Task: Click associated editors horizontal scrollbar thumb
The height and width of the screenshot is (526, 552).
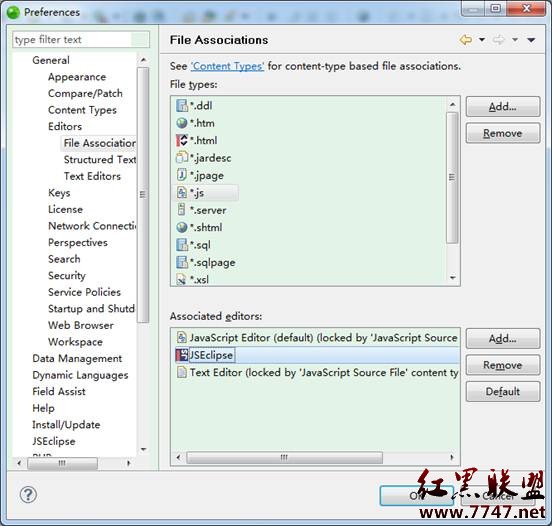Action: click(x=284, y=457)
